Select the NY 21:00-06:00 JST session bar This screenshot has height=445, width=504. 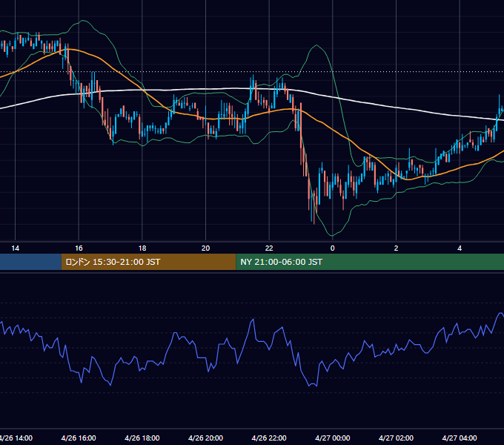point(370,262)
